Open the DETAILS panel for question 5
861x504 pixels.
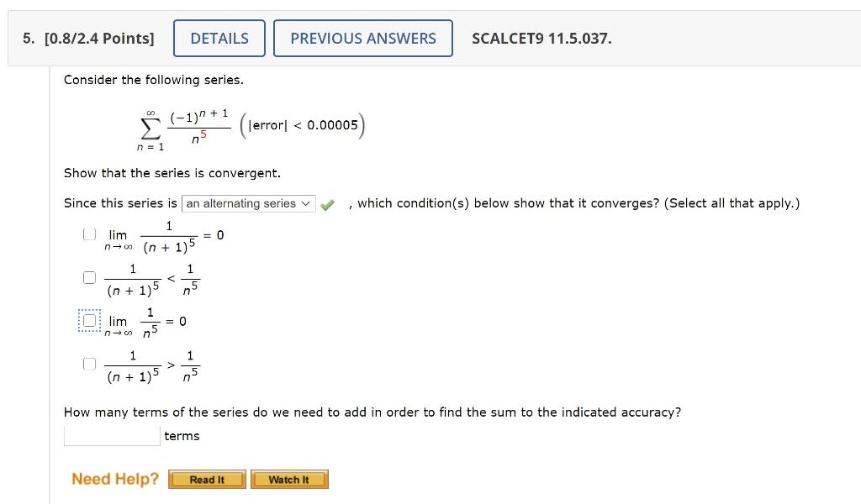(219, 38)
